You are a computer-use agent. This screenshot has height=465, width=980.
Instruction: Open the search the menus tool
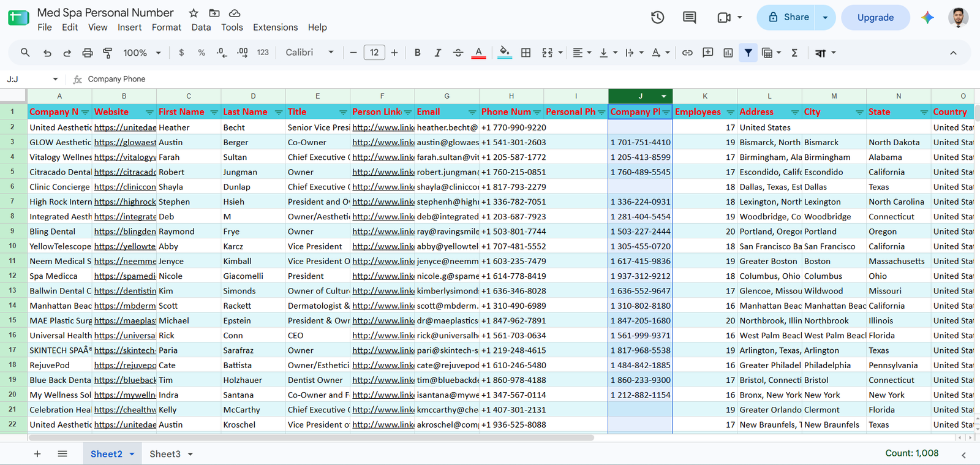tap(25, 53)
